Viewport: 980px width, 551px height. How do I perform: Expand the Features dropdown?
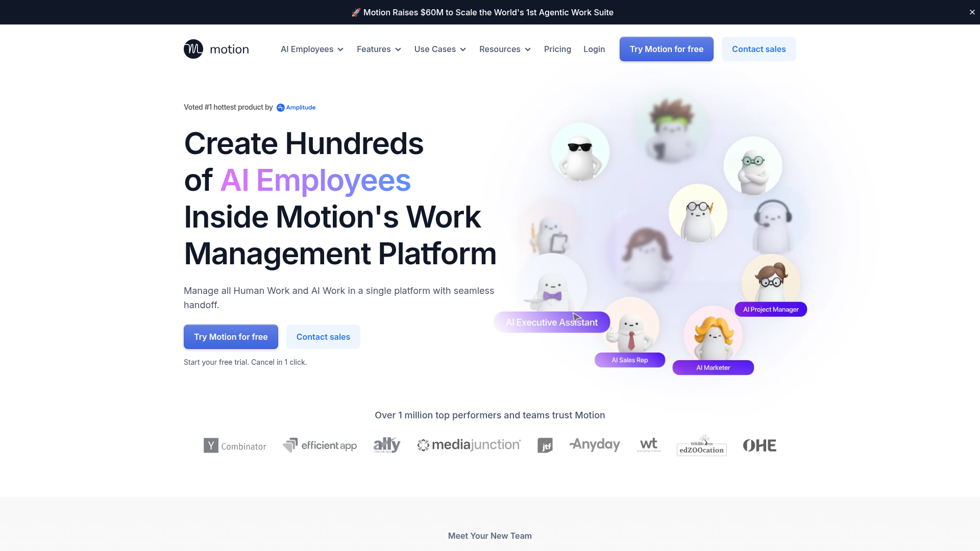(x=379, y=49)
